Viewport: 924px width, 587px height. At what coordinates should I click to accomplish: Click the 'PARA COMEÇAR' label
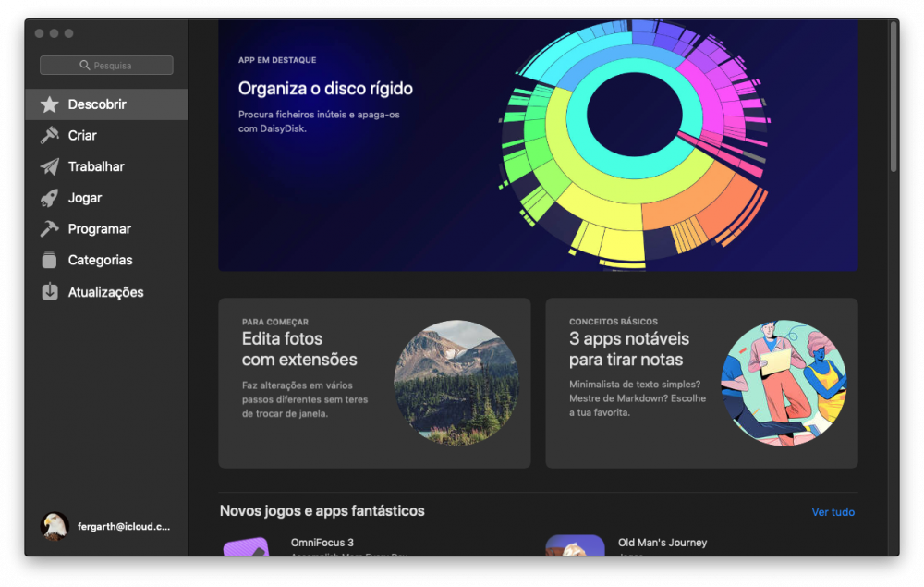(275, 322)
